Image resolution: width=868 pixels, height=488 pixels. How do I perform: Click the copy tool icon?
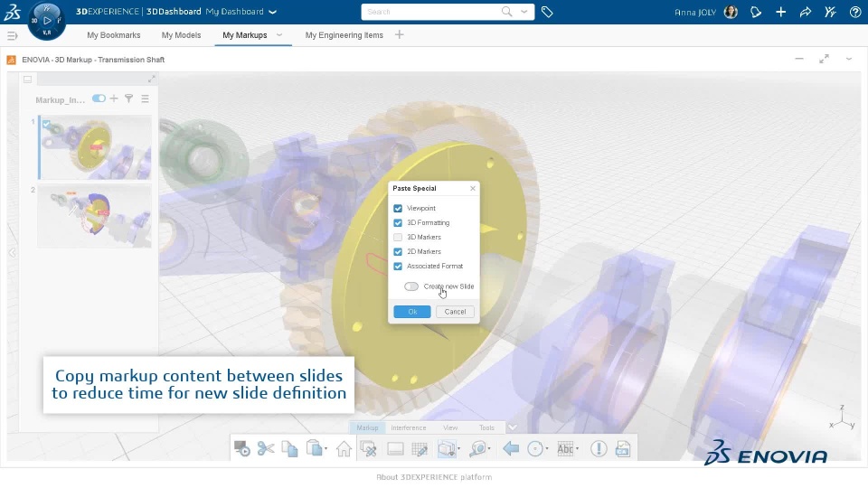(289, 449)
